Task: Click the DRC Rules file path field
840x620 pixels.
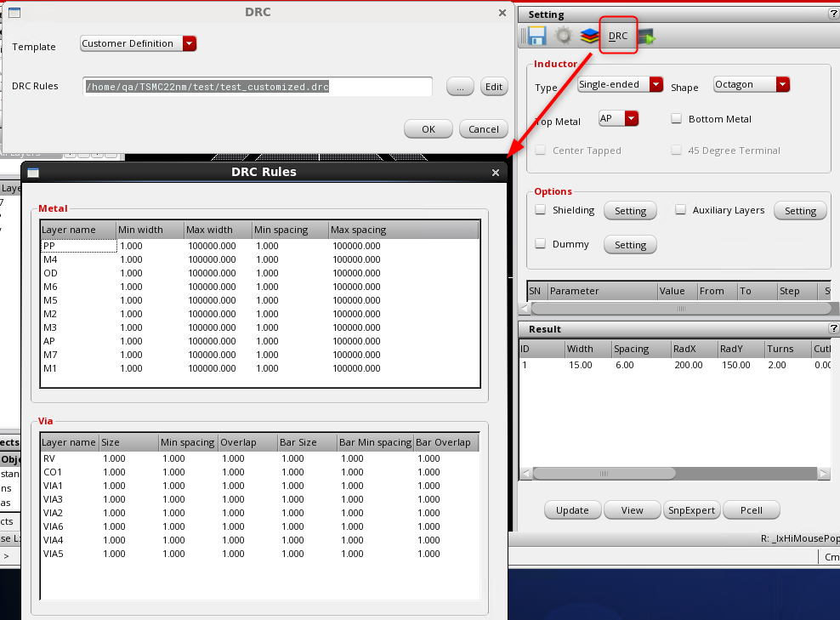Action: (258, 87)
